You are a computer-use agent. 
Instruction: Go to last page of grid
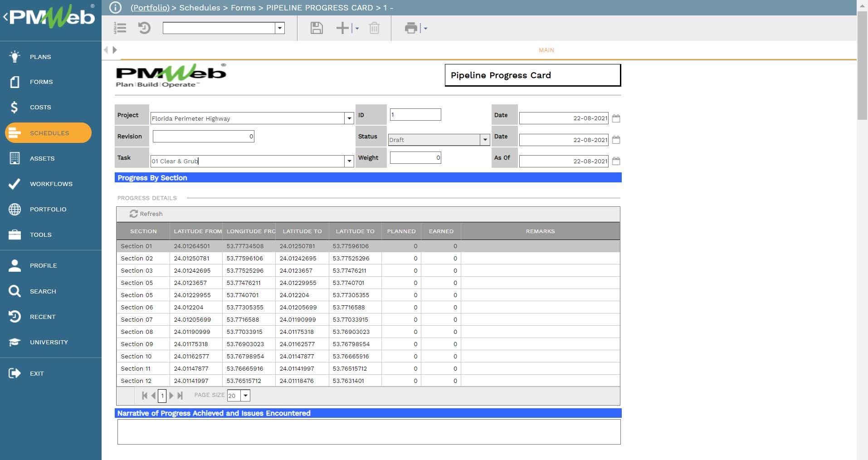pyautogui.click(x=180, y=396)
